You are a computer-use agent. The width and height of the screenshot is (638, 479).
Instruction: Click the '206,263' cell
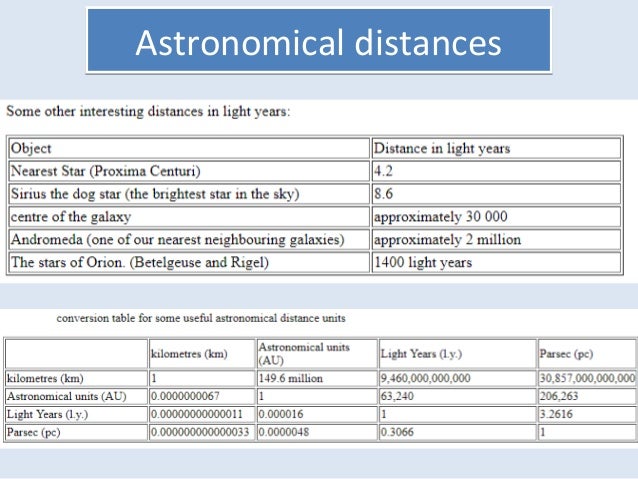(x=587, y=396)
